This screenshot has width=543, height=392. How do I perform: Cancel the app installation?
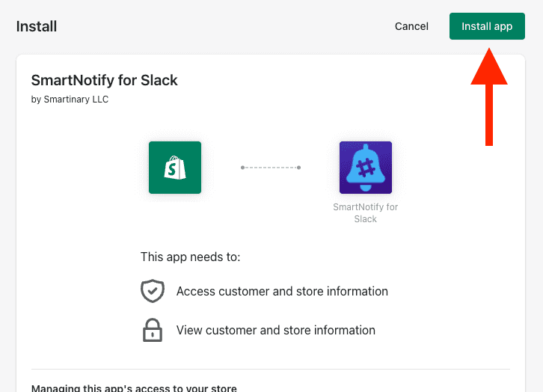[411, 26]
